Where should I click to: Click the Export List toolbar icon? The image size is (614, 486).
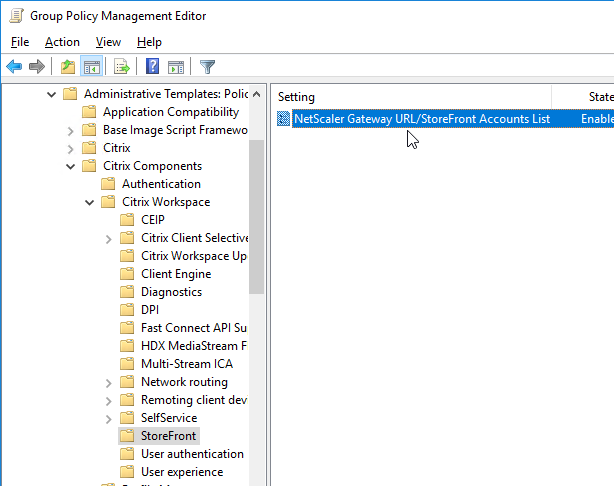121,67
